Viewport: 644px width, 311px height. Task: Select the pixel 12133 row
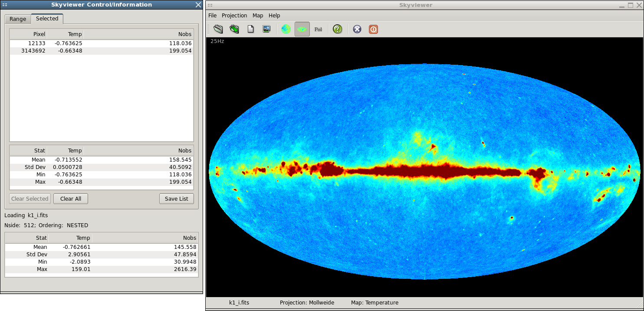click(102, 43)
